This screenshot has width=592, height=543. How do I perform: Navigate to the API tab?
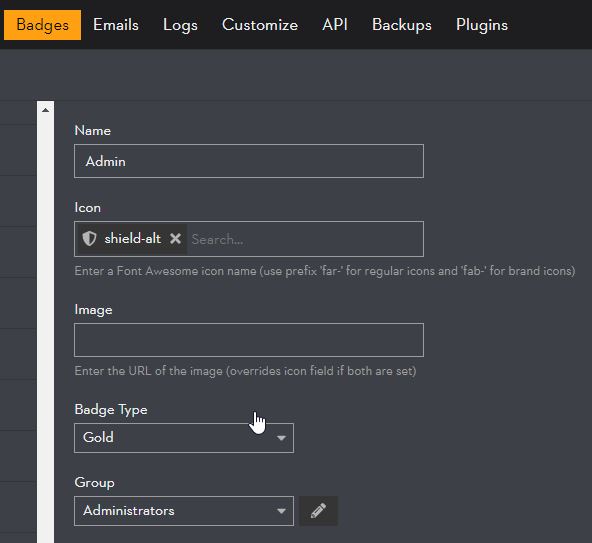(x=335, y=25)
